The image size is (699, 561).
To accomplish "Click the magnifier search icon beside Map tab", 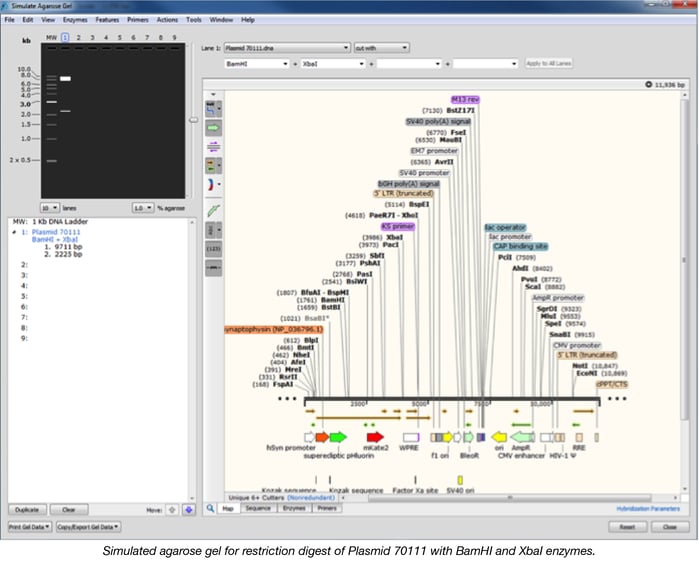I will pos(210,508).
